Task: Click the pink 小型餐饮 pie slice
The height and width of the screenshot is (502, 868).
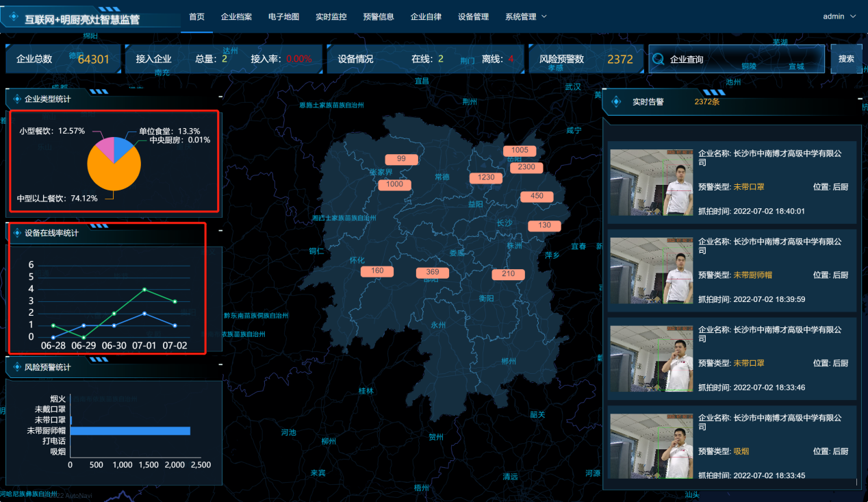Action: 105,147
